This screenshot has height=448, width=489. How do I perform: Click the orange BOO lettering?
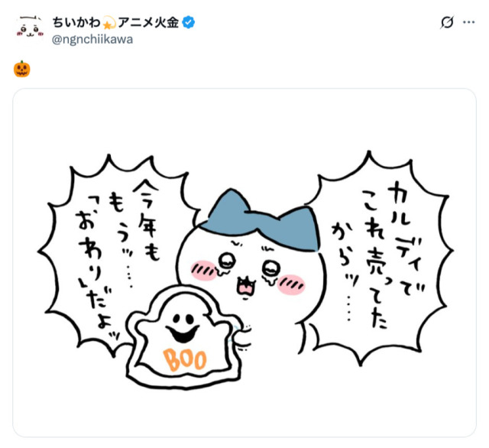(x=185, y=360)
